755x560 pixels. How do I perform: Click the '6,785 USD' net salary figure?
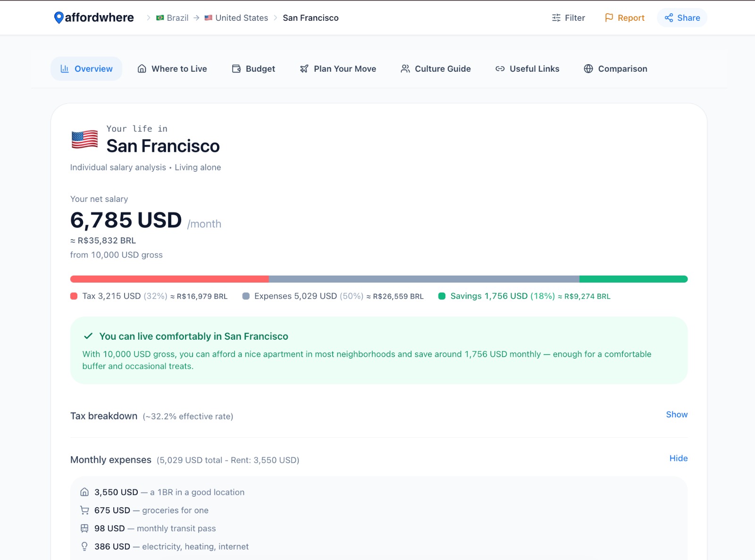[126, 220]
